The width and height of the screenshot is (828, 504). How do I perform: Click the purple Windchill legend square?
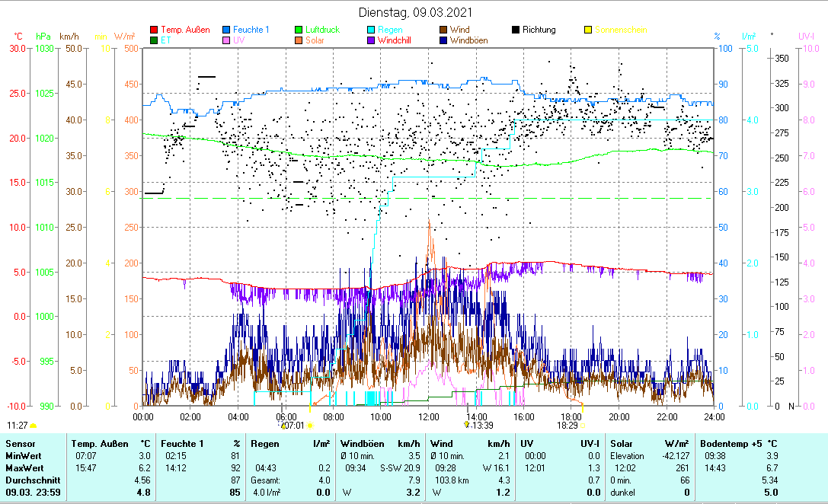click(371, 40)
